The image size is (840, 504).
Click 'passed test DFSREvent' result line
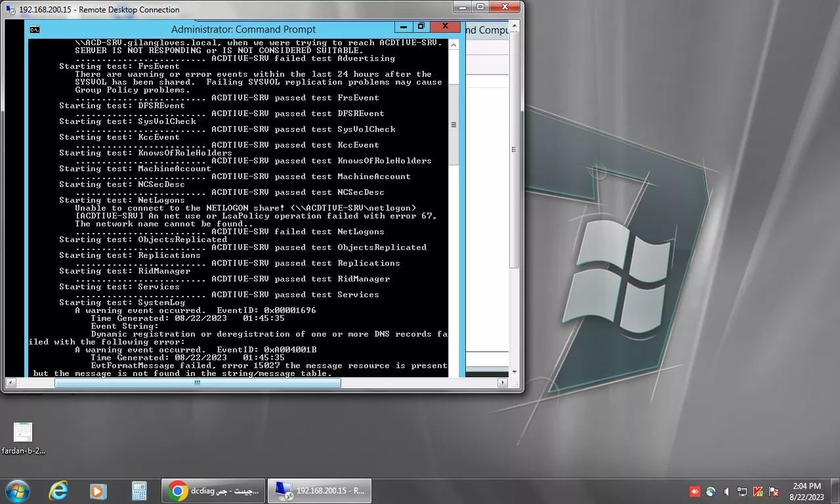point(230,114)
